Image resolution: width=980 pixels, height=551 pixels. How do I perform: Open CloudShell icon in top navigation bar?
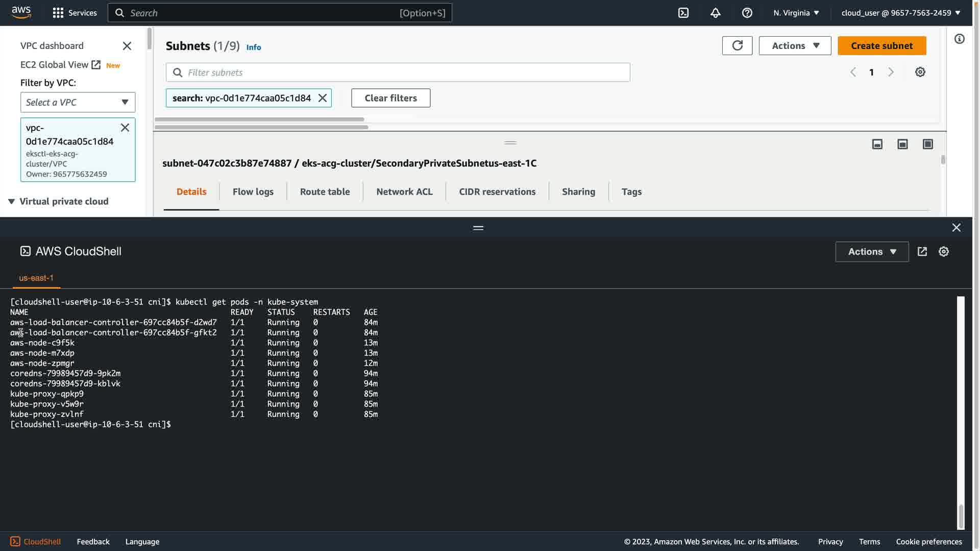click(x=683, y=13)
